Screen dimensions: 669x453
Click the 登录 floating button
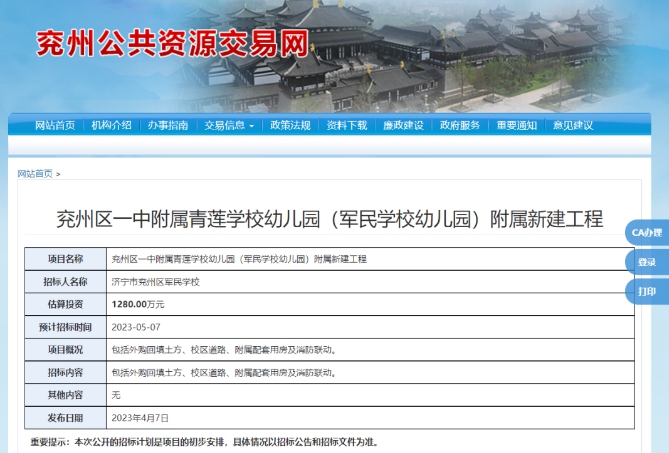tap(647, 262)
